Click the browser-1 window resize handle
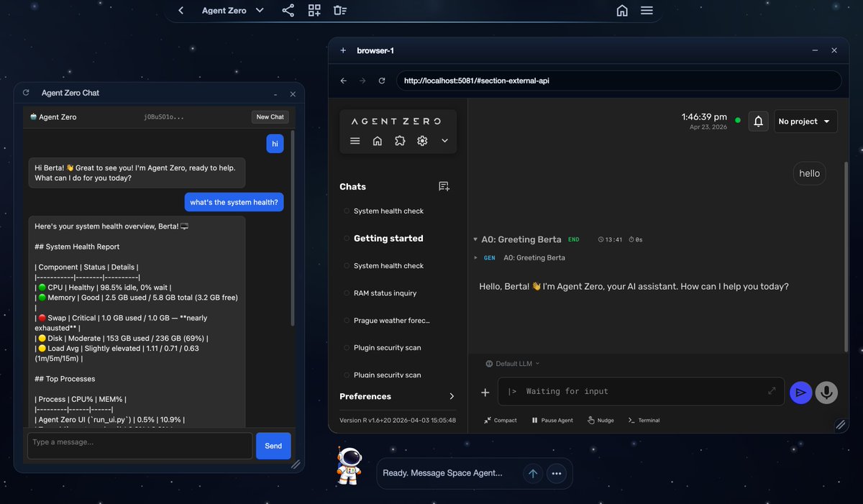Screen dimensions: 863x504 841,425
